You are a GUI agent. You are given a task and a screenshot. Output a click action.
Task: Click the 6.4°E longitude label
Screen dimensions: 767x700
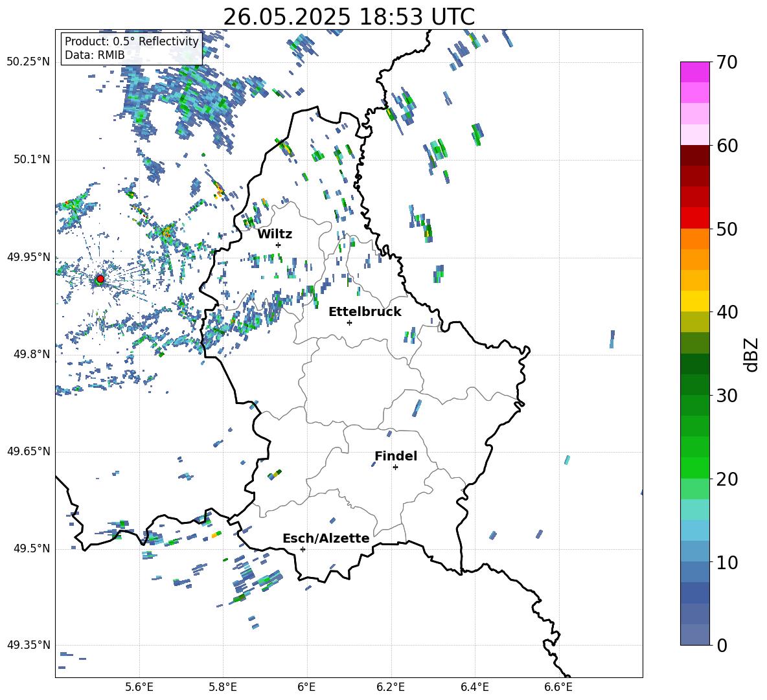474,687
